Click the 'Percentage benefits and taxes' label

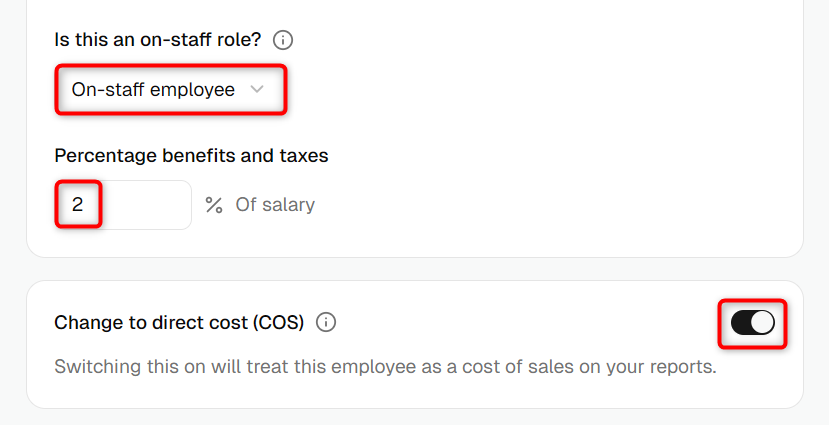pos(191,155)
